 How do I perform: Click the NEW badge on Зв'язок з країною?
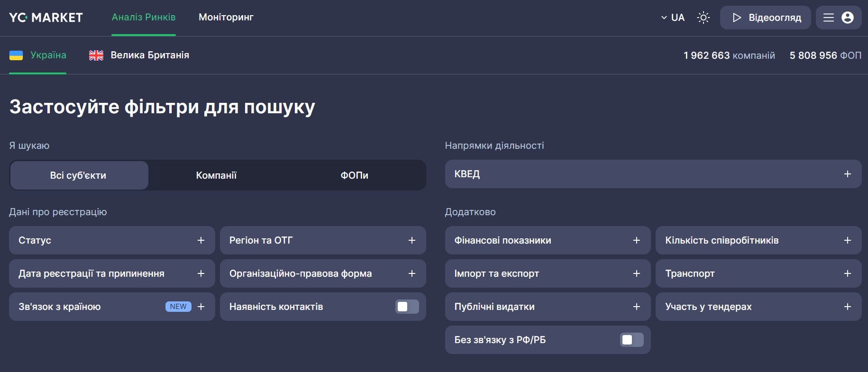(x=178, y=307)
